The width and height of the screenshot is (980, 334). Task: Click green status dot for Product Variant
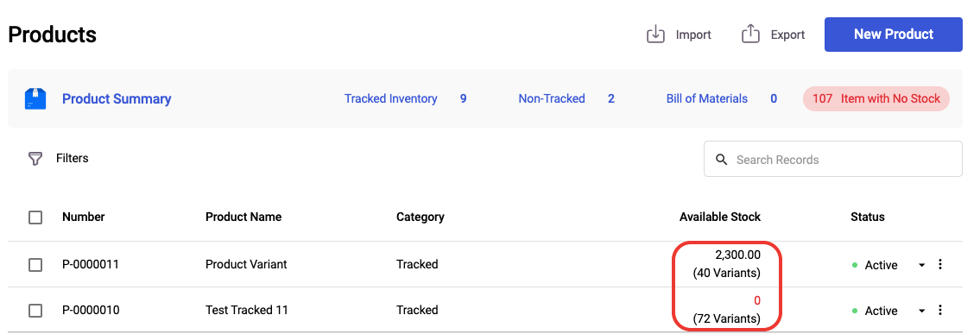(x=855, y=265)
